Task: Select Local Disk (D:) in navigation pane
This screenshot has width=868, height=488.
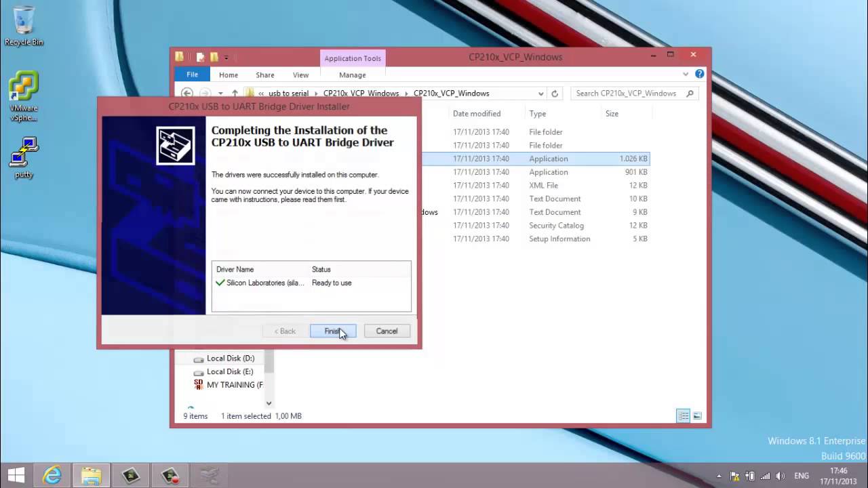Action: coord(224,358)
